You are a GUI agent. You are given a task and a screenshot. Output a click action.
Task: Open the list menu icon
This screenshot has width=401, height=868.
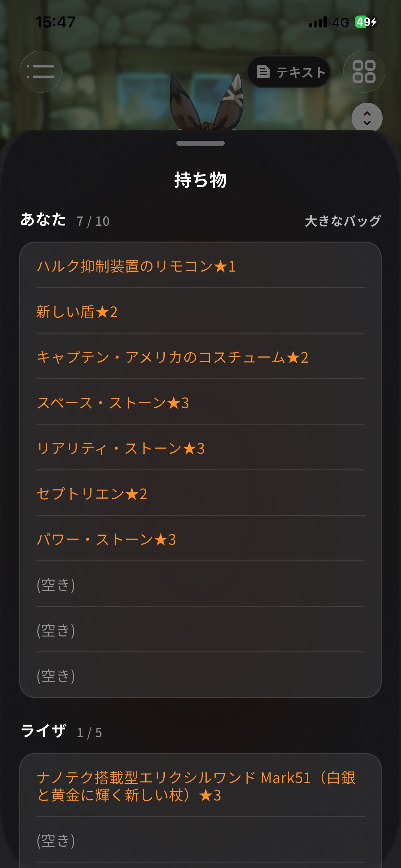pyautogui.click(x=40, y=71)
